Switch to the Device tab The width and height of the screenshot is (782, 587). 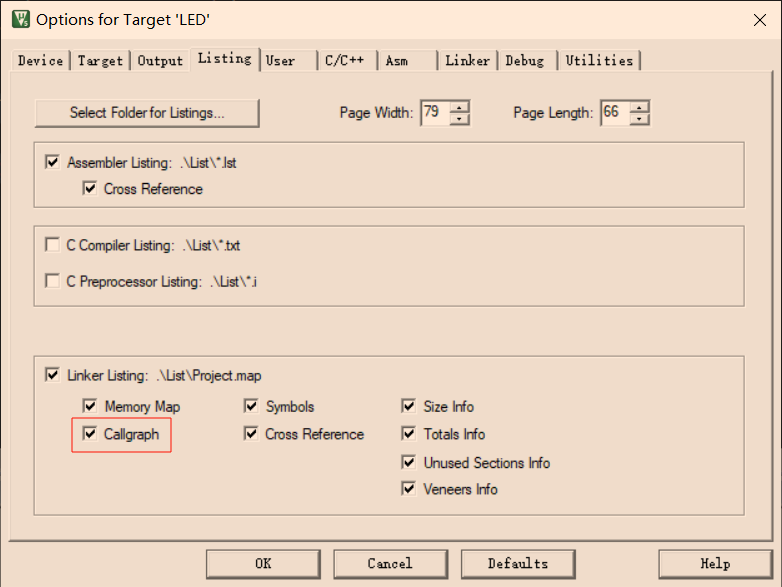40,61
